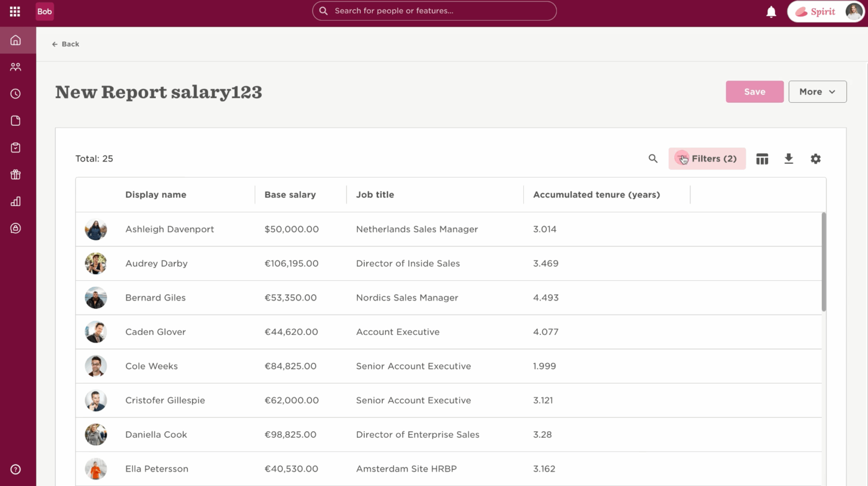Open Caden Glover's avatar
This screenshot has height=486, width=868.
(96, 332)
